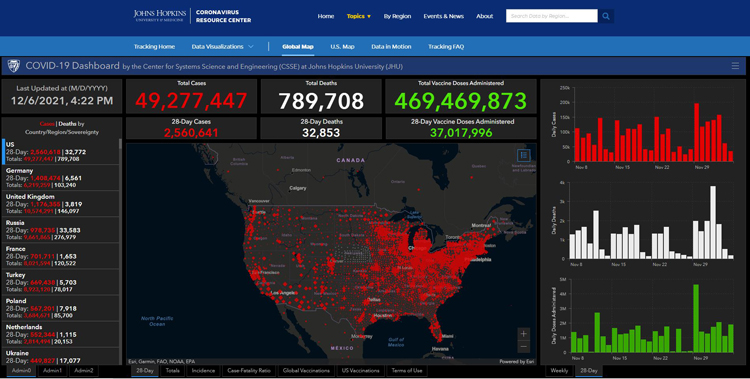Select the Admin1 tab
This screenshot has width=750, height=379.
[52, 370]
